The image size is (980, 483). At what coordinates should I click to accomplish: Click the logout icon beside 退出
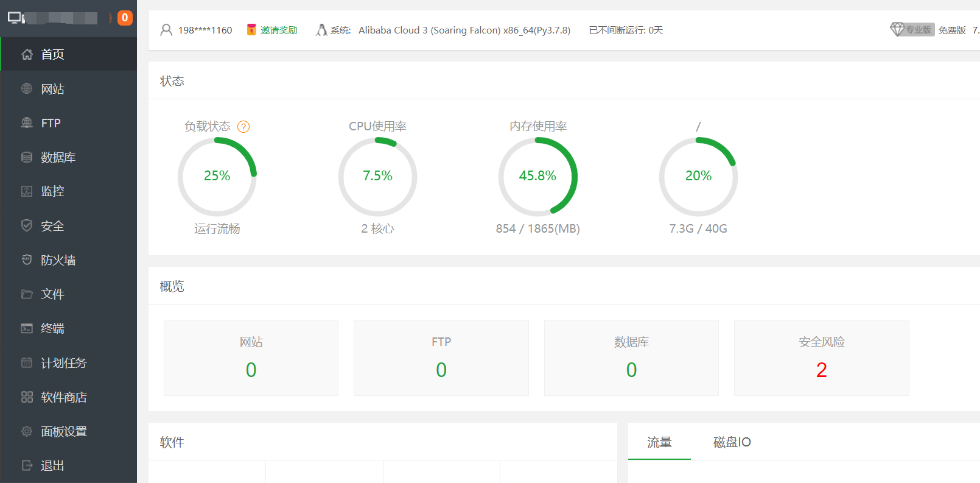pos(27,465)
